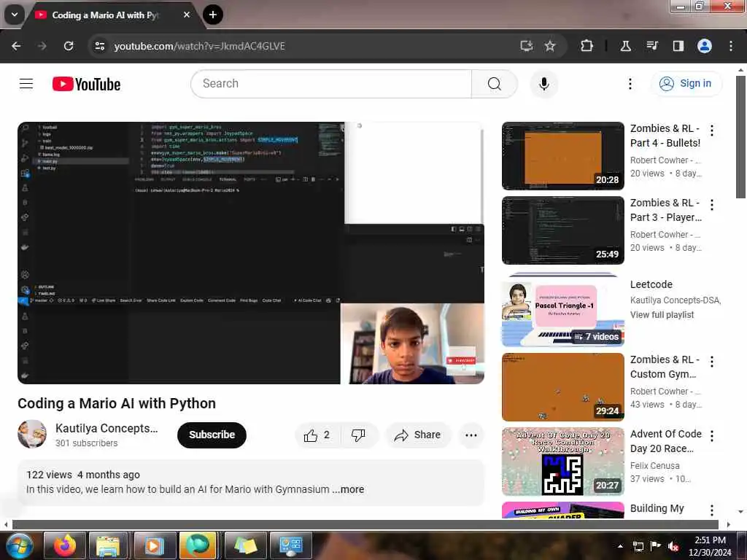Open the tab search dropdown arrow
The image size is (747, 560).
(x=15, y=15)
